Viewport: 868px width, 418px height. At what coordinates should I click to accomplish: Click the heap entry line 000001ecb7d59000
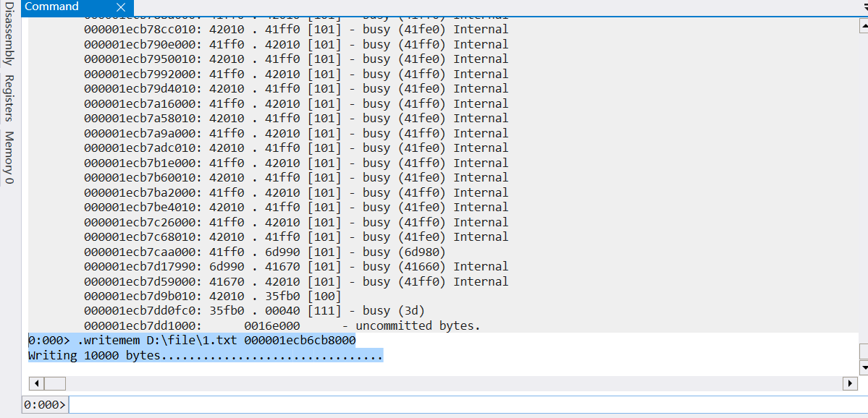pyautogui.click(x=296, y=281)
